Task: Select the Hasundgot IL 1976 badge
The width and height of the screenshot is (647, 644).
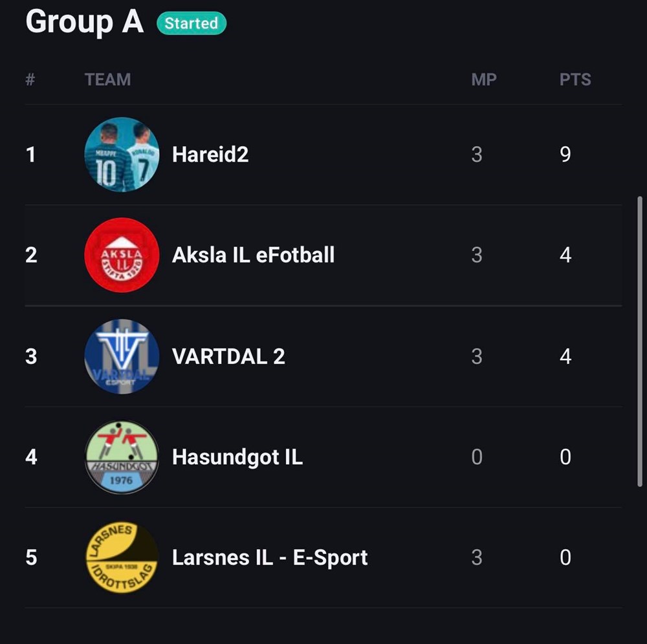Action: pos(122,457)
